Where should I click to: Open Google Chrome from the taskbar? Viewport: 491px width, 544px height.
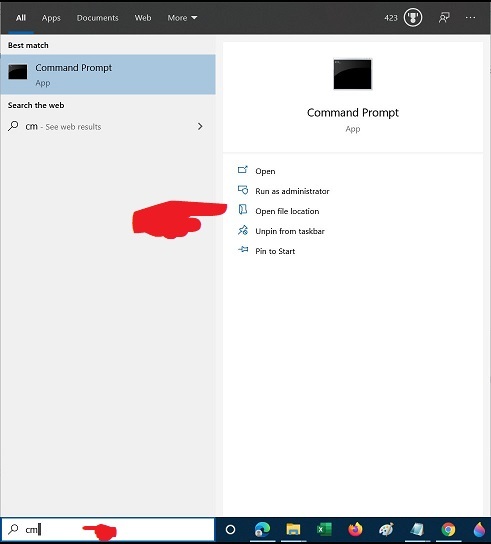(x=448, y=529)
